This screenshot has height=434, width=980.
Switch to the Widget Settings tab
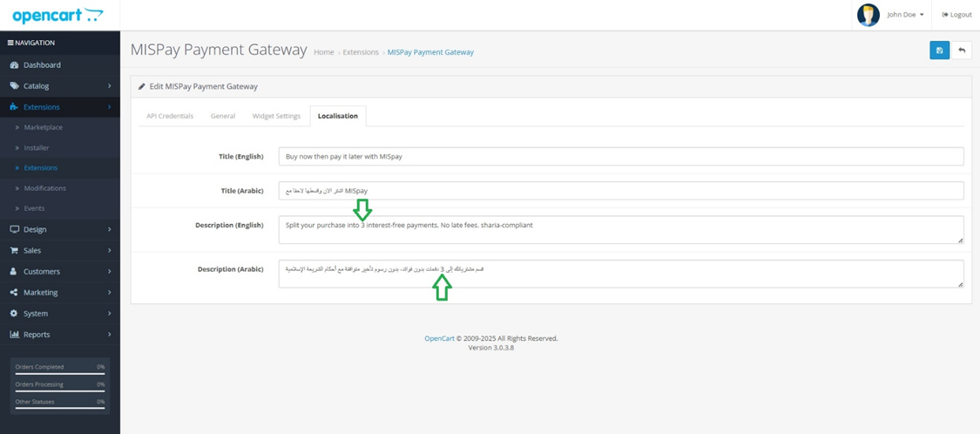[276, 116]
